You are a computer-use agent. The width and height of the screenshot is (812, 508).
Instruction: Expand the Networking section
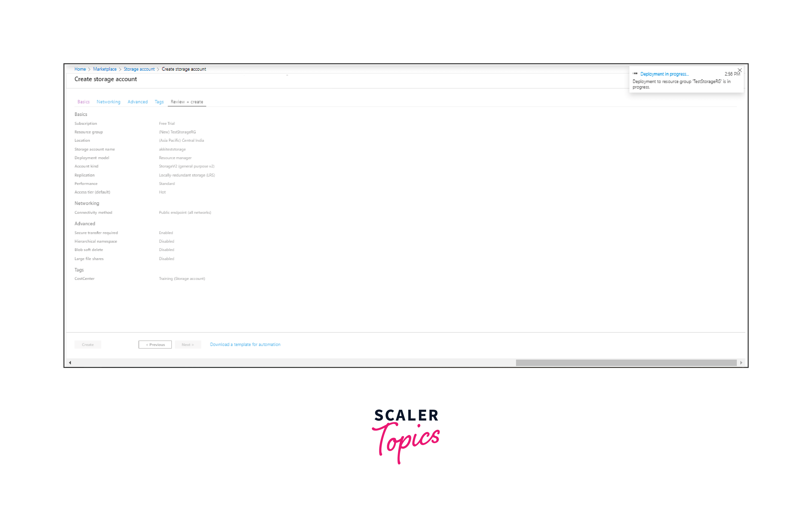[87, 203]
